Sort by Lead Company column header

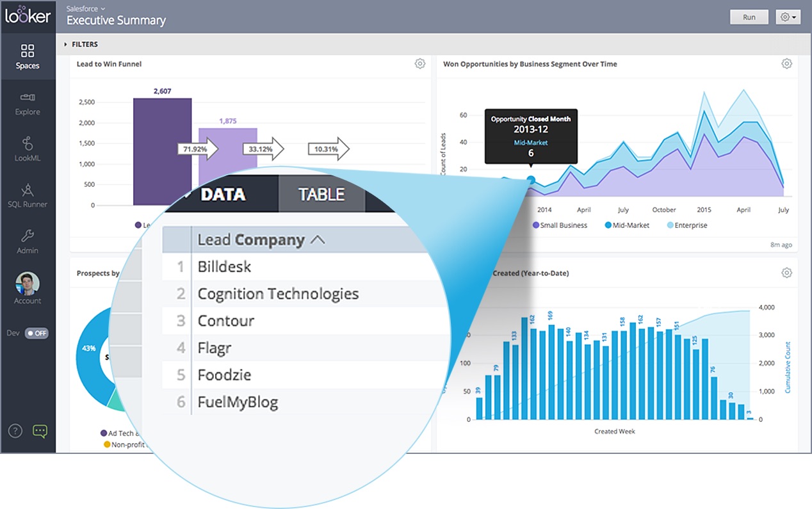click(261, 240)
